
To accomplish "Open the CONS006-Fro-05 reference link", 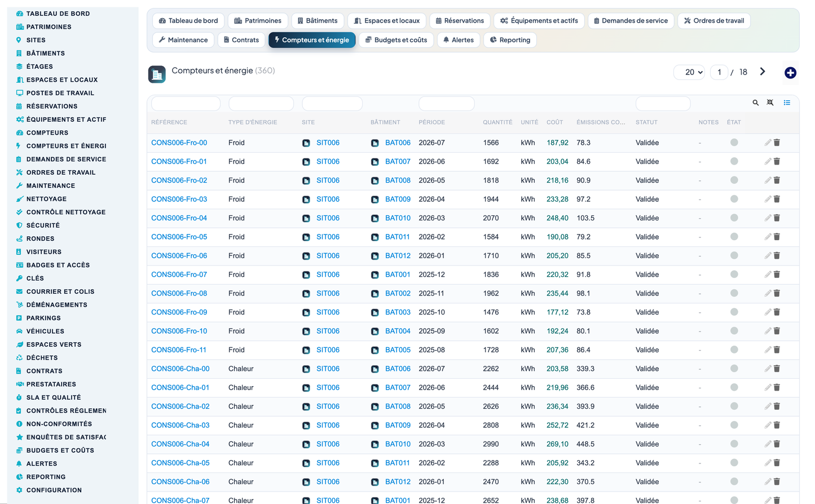I will [x=179, y=237].
